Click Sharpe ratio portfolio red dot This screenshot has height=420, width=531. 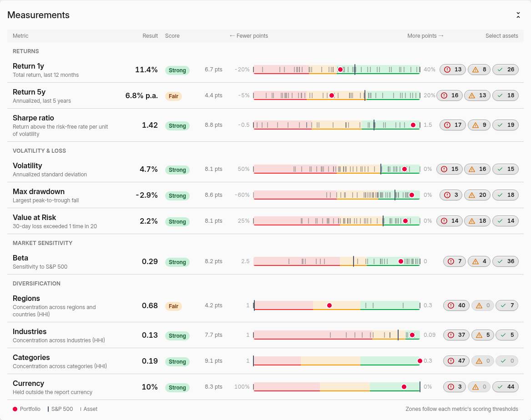tap(413, 125)
